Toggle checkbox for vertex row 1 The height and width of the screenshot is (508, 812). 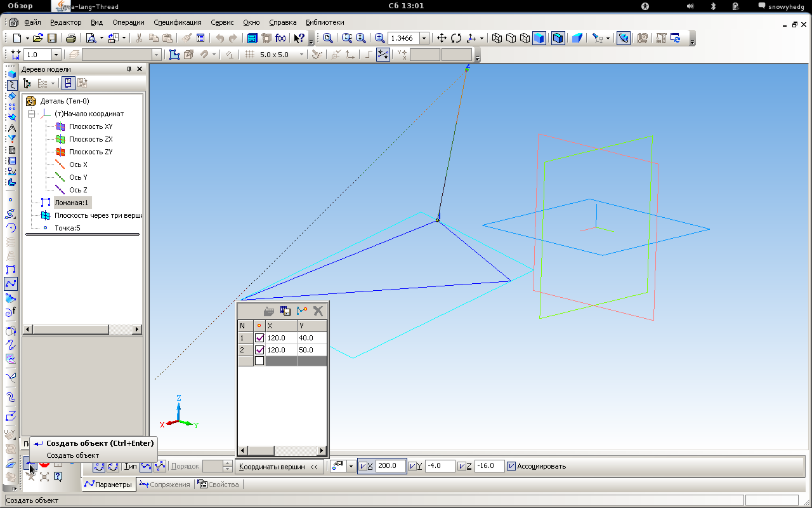[x=259, y=338]
